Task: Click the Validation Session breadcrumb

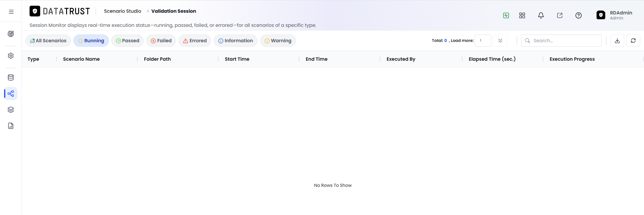Action: point(174,11)
